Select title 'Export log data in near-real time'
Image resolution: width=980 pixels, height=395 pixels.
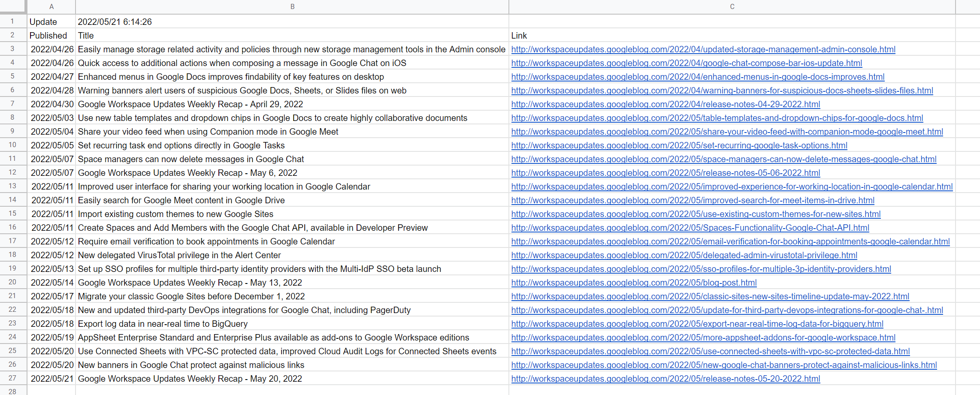click(x=292, y=323)
